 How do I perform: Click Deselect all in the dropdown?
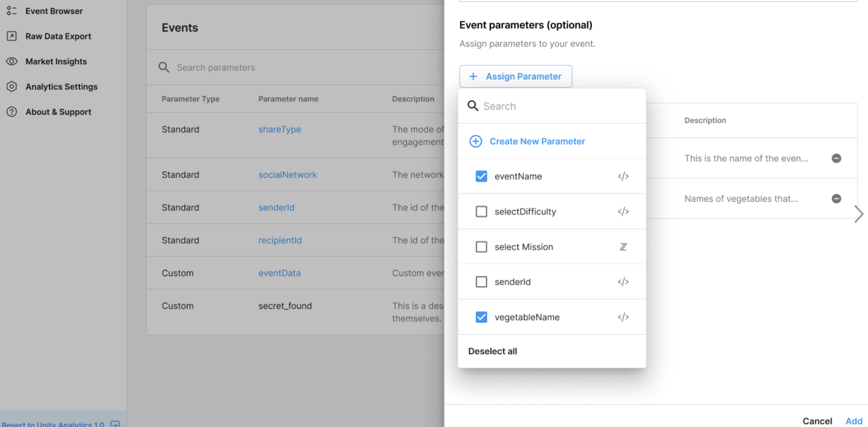tap(492, 351)
